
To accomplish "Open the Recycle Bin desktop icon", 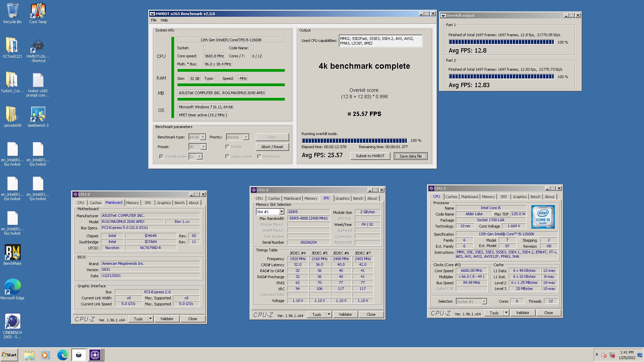I will (x=12, y=13).
